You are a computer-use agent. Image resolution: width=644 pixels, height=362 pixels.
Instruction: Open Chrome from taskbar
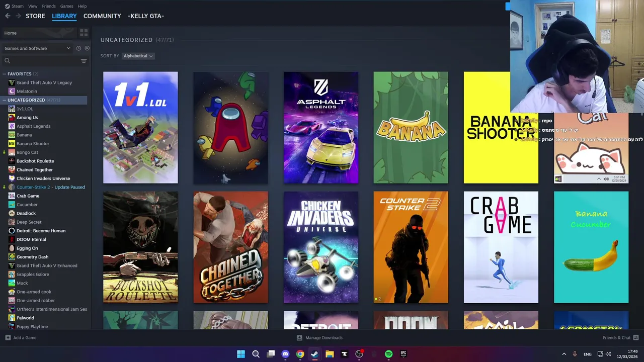point(300,354)
